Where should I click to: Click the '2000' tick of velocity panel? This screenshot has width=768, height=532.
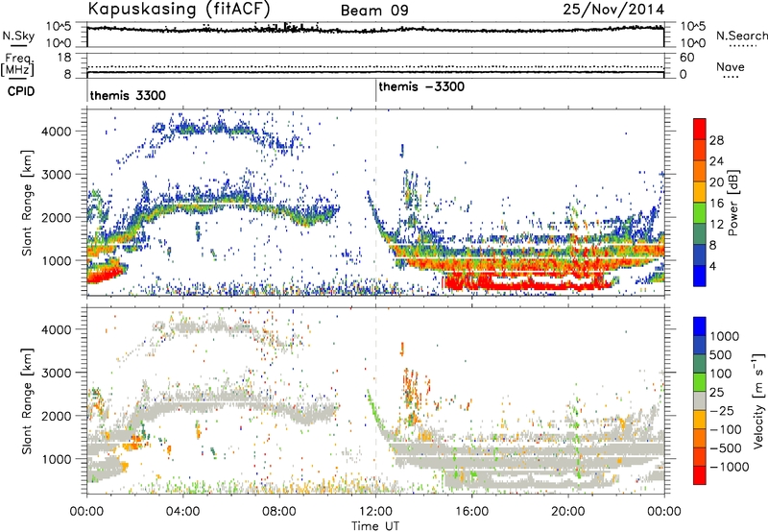(56, 416)
